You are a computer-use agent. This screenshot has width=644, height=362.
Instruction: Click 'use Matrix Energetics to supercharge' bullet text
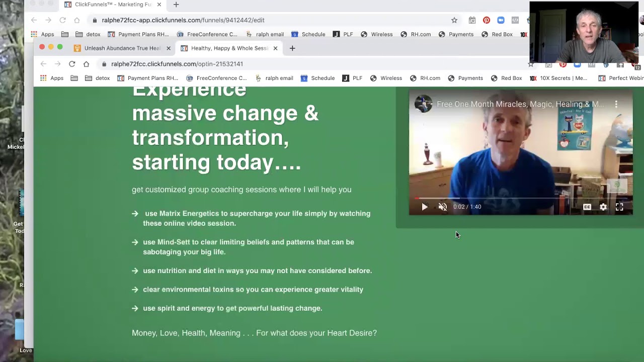click(257, 218)
